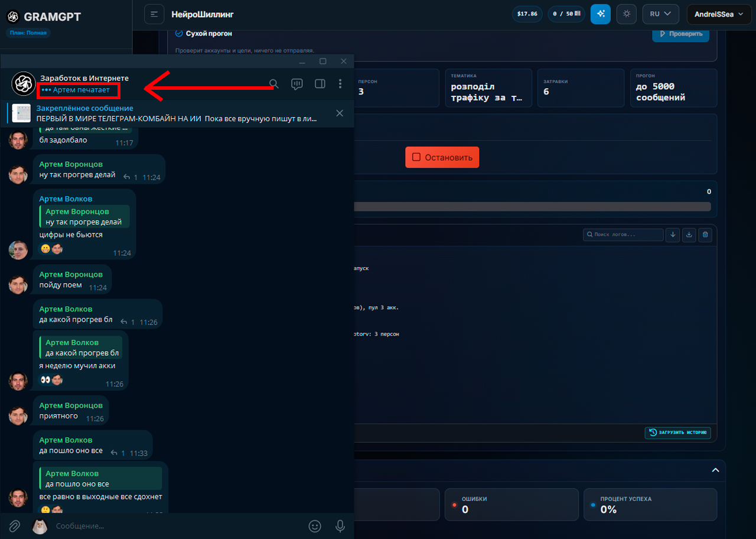Open the blue AI sparkle button
The width and height of the screenshot is (756, 539).
coord(601,14)
